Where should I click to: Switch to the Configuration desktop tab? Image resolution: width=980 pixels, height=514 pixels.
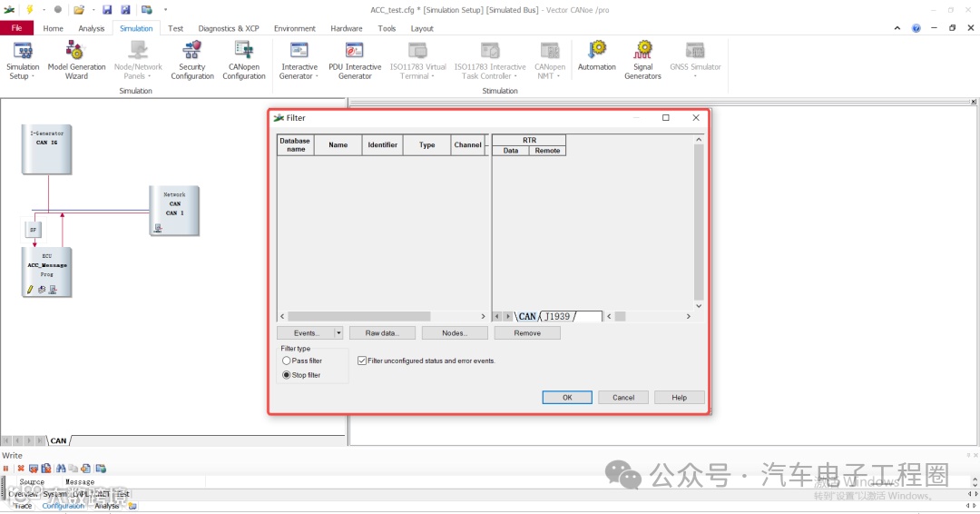(x=64, y=506)
